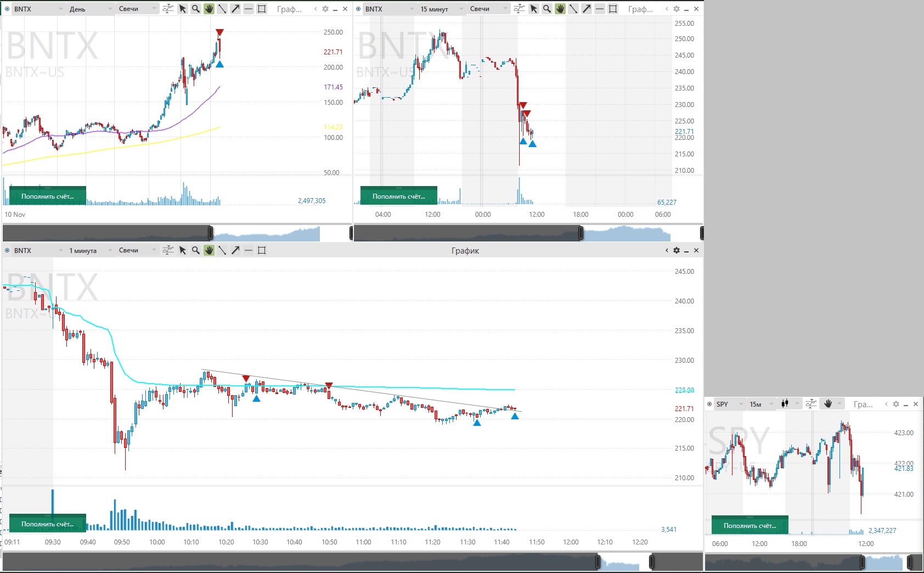
Task: Activate the magnifier in the 1 минута chart
Action: pyautogui.click(x=196, y=250)
